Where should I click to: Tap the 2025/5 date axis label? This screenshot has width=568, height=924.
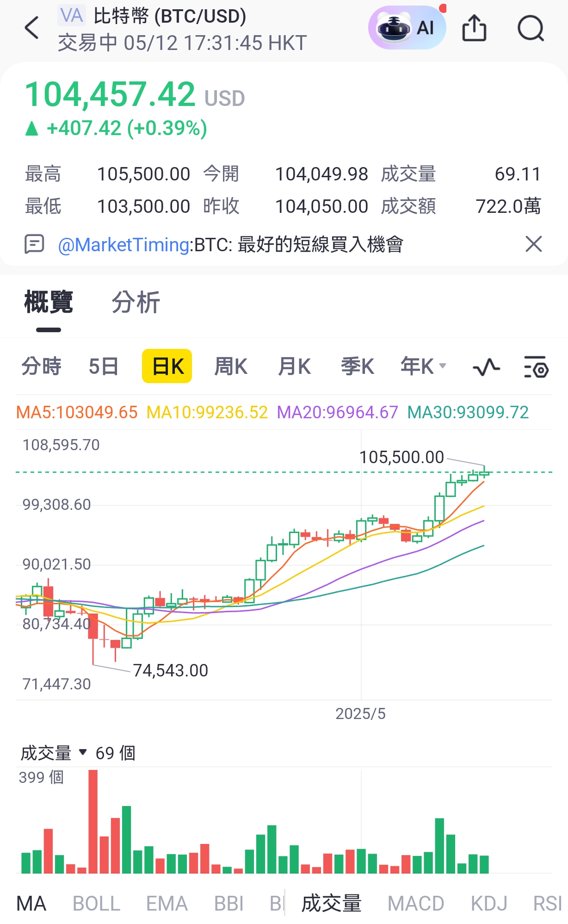(360, 713)
